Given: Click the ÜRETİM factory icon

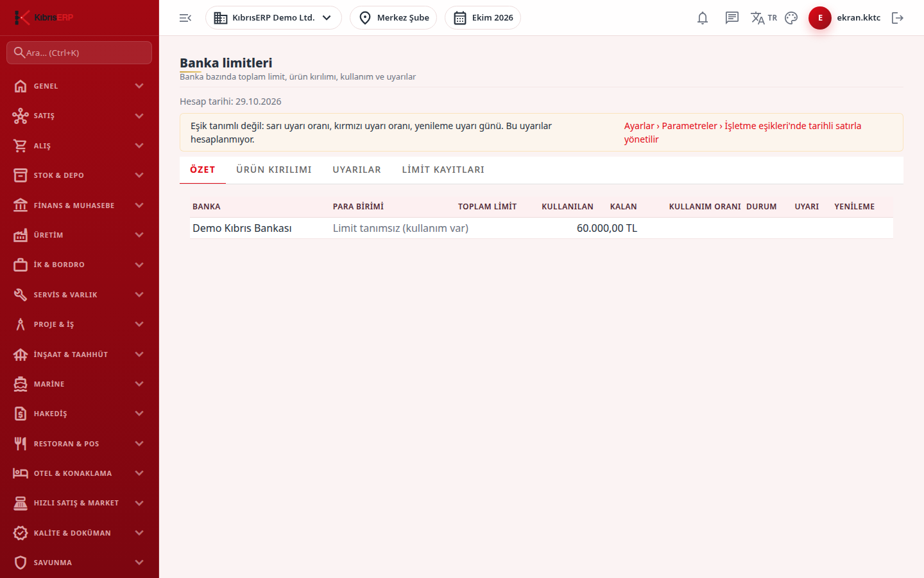Looking at the screenshot, I should click(21, 235).
